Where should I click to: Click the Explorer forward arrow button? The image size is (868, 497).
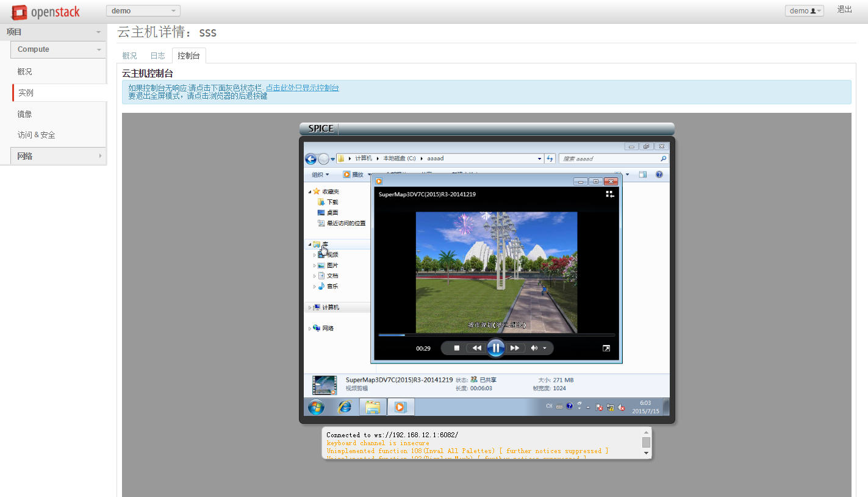click(x=323, y=159)
